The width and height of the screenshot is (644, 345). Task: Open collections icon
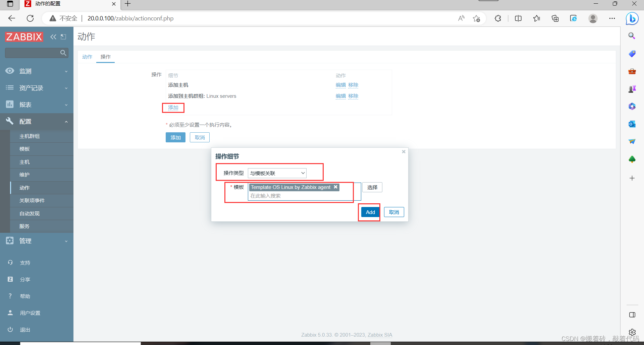pos(555,18)
